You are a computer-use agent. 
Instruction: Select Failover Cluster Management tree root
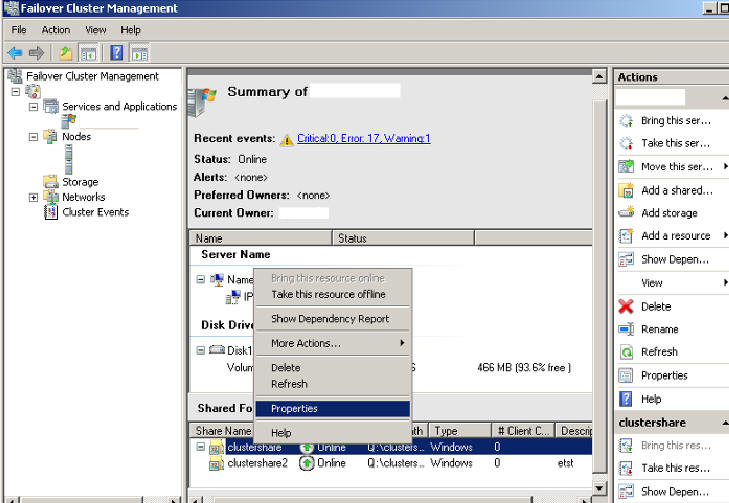(92, 76)
